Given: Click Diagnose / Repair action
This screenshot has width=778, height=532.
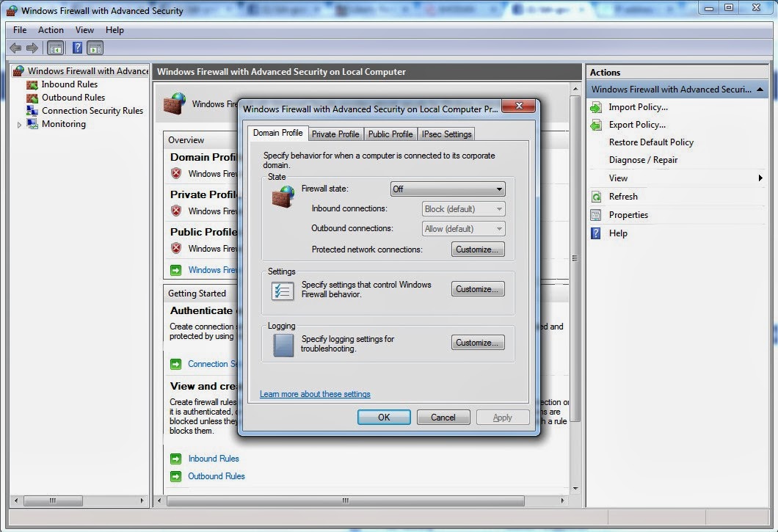Looking at the screenshot, I should click(x=643, y=160).
